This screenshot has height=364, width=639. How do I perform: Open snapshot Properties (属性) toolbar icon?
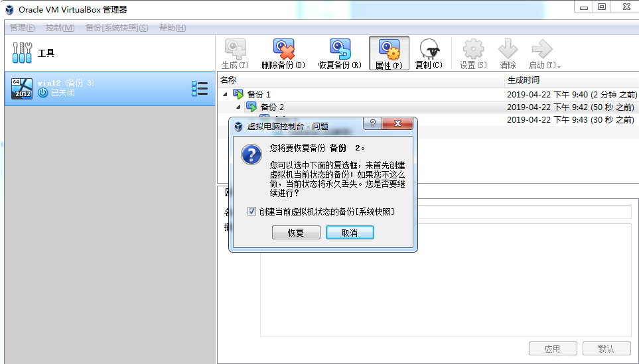388,50
